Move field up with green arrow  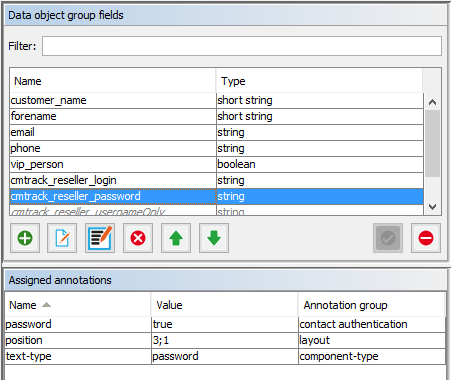[x=176, y=238]
